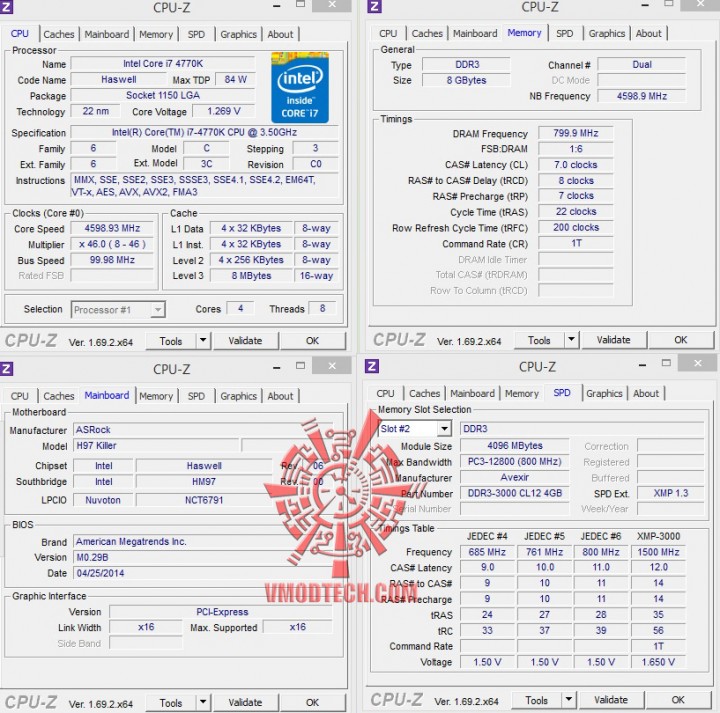Open Mainboard tab in SPD window
720x713 pixels.
pos(472,393)
